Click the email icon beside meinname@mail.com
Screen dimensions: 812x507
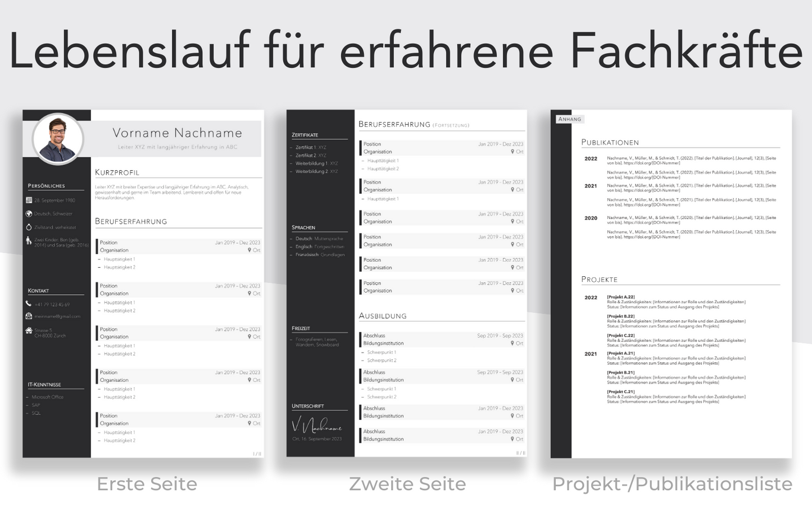click(x=29, y=316)
